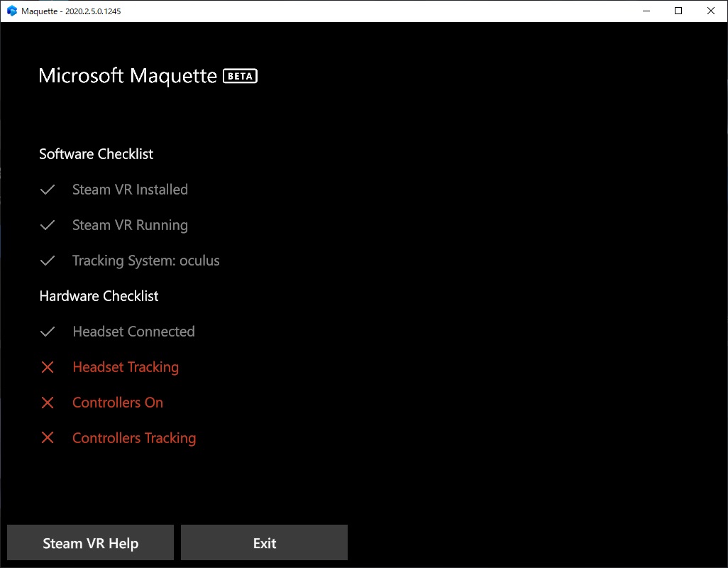The image size is (728, 568).
Task: Click the checkmark beside Steam VR Running
Action: pyautogui.click(x=48, y=225)
